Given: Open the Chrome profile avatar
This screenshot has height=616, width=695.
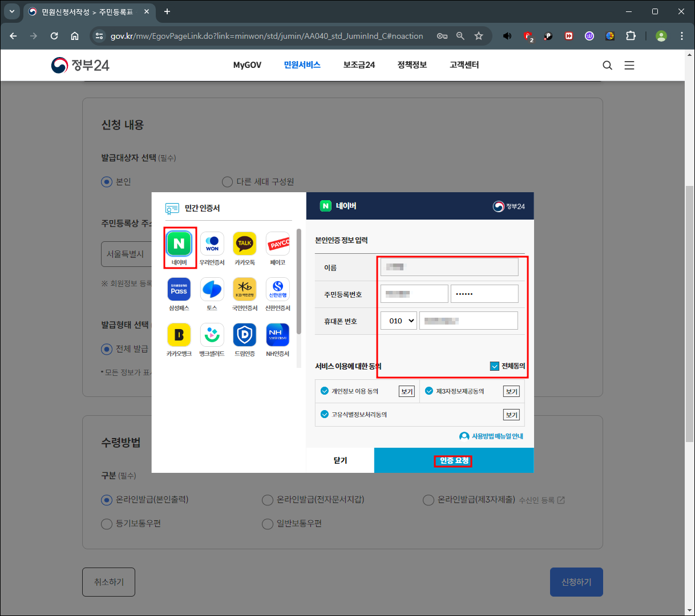Looking at the screenshot, I should (x=661, y=36).
